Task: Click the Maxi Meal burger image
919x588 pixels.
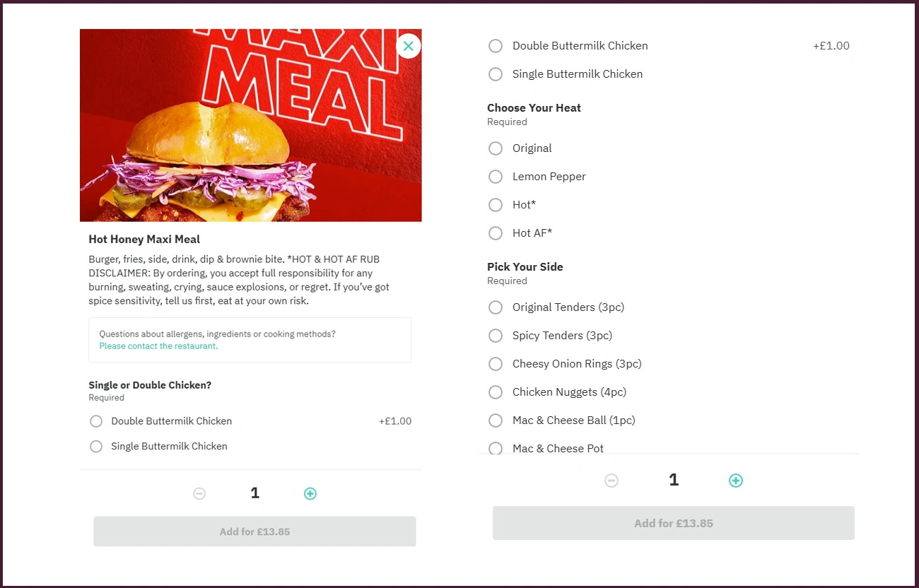Action: tap(250, 125)
